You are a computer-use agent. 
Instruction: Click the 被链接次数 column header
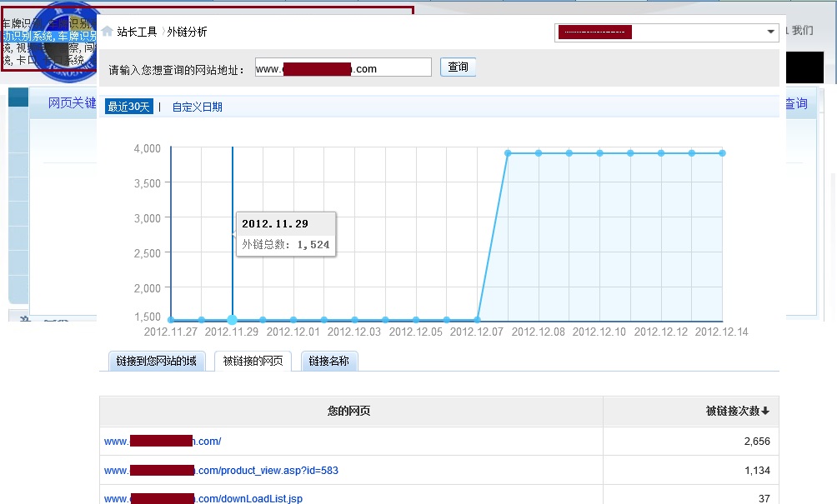click(732, 412)
